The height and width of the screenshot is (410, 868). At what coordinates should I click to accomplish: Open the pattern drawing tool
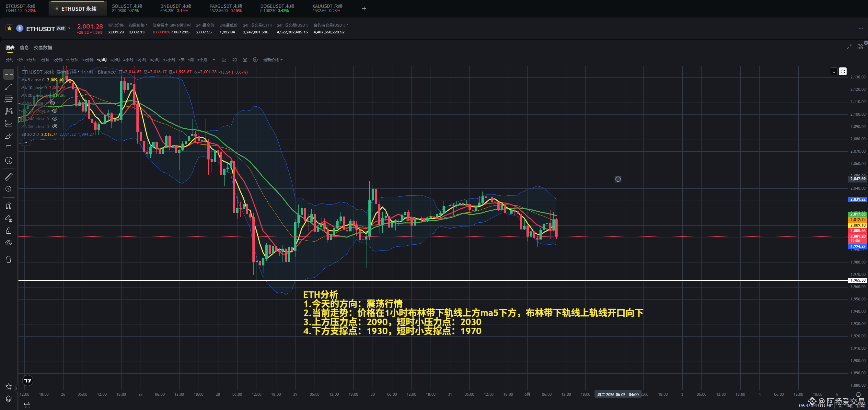(x=9, y=111)
